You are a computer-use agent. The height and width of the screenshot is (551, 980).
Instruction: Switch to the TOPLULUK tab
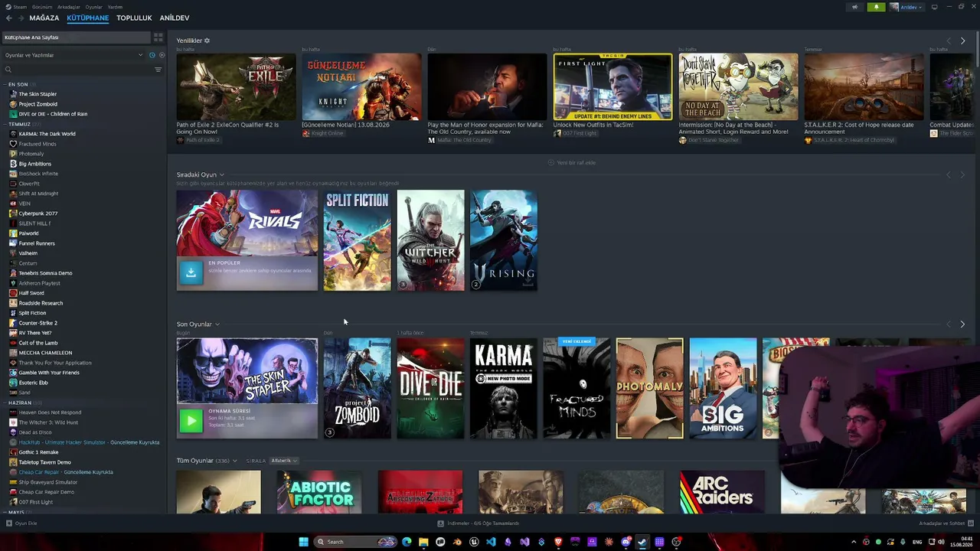(x=134, y=18)
